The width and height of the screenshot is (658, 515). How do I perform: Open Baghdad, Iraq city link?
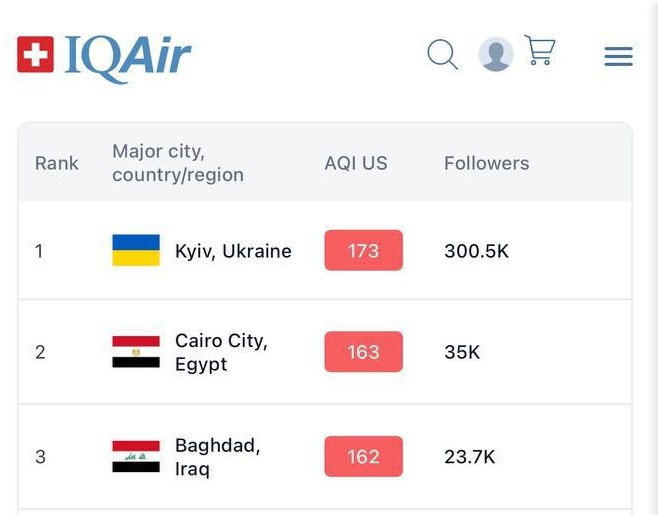tap(217, 457)
